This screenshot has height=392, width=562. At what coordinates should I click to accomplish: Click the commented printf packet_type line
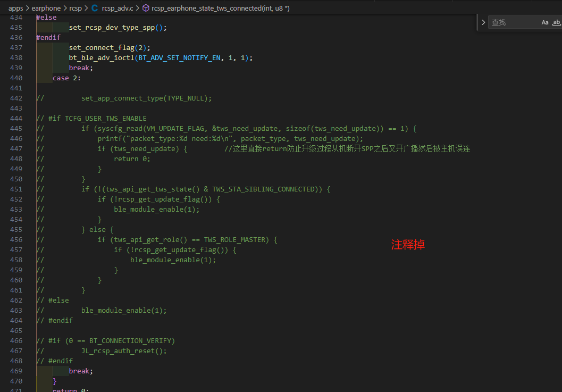[x=230, y=138]
